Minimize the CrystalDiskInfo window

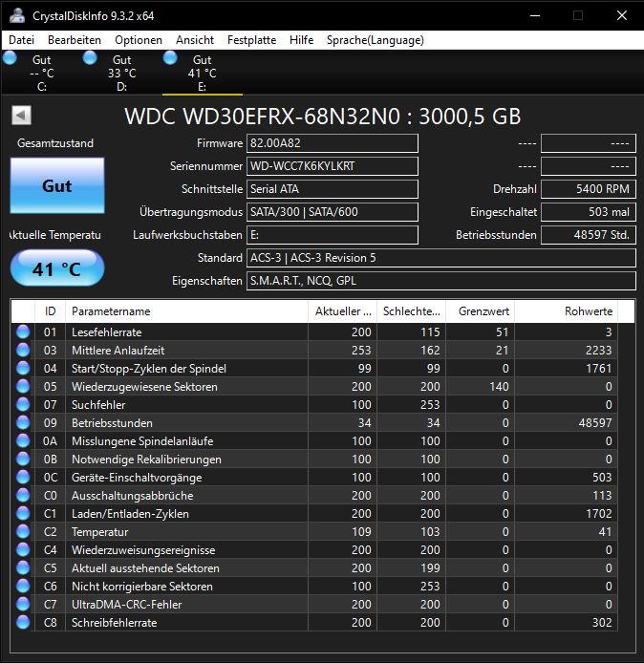point(535,15)
